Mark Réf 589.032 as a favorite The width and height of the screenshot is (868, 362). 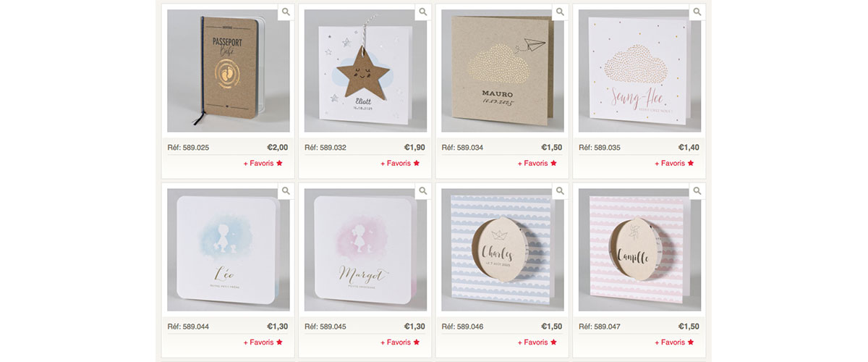click(401, 164)
